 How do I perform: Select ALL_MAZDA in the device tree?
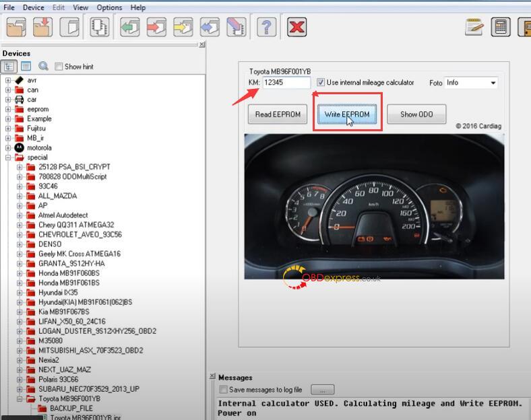click(x=57, y=196)
